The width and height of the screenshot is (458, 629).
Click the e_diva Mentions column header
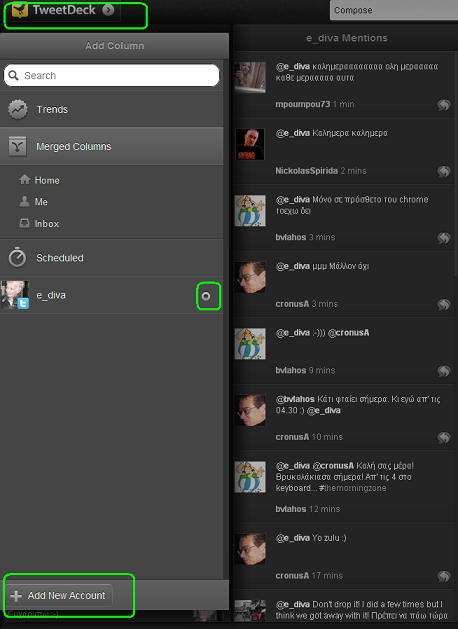pos(347,38)
